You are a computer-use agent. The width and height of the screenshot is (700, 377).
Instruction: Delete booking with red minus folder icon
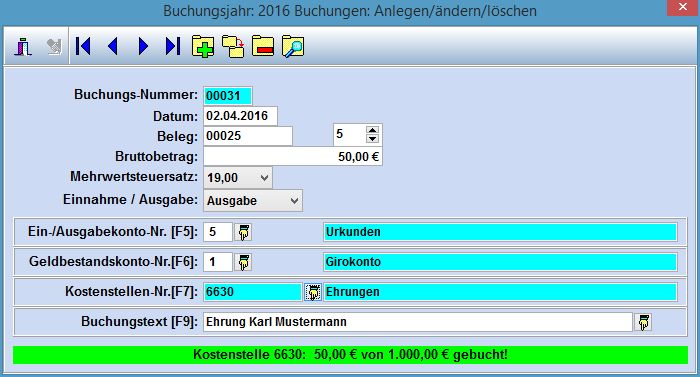(x=263, y=46)
